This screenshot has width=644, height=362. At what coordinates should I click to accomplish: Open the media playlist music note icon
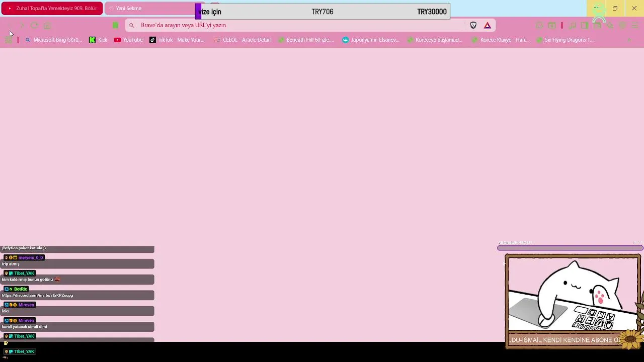572,25
